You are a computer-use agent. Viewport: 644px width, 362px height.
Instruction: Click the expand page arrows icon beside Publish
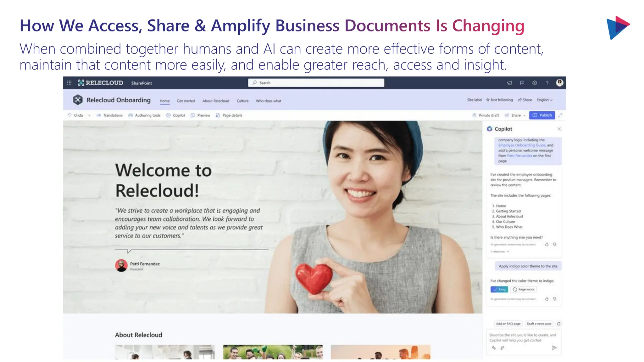click(x=560, y=115)
